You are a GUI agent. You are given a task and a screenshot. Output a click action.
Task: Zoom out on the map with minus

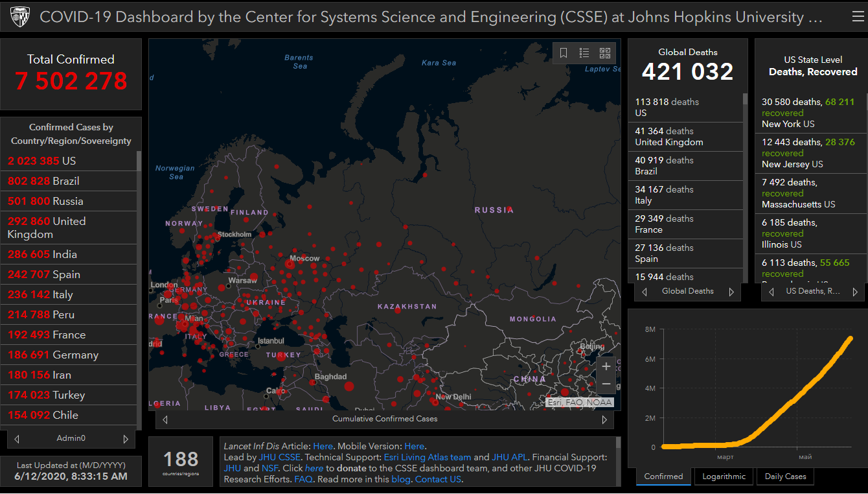606,384
